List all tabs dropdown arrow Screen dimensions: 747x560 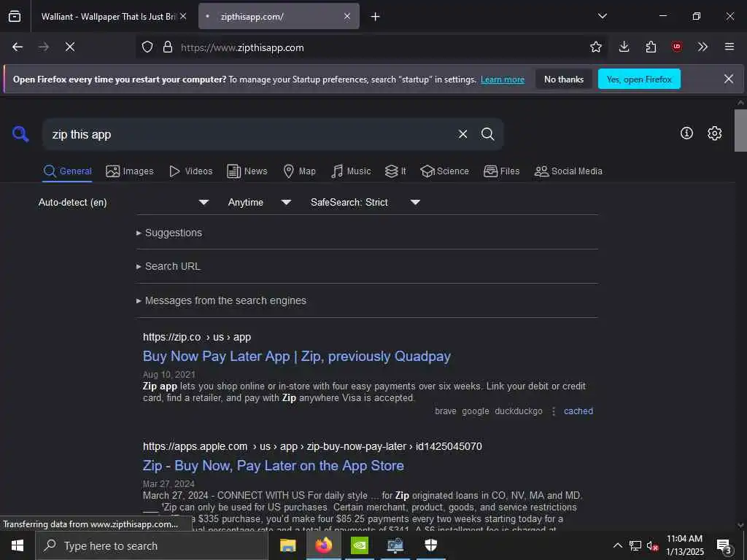[x=603, y=16]
